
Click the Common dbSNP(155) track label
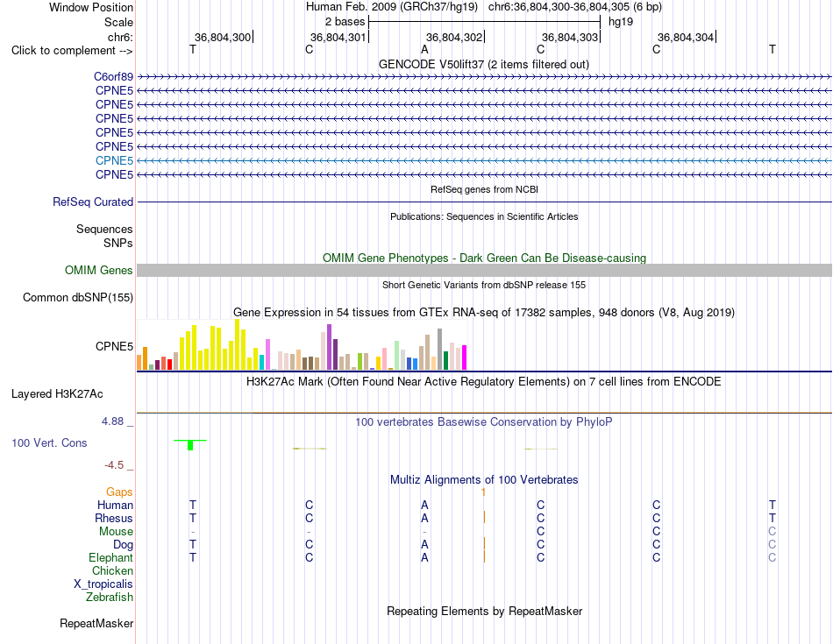point(78,298)
